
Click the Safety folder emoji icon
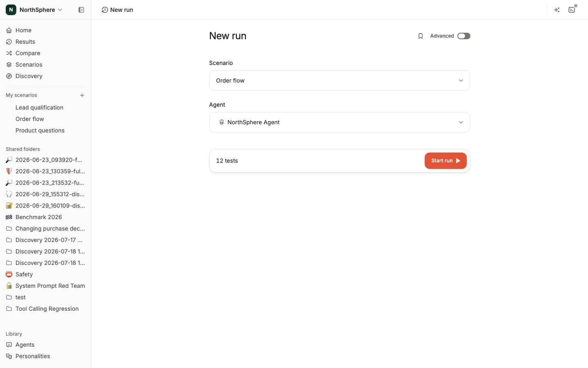(9, 274)
